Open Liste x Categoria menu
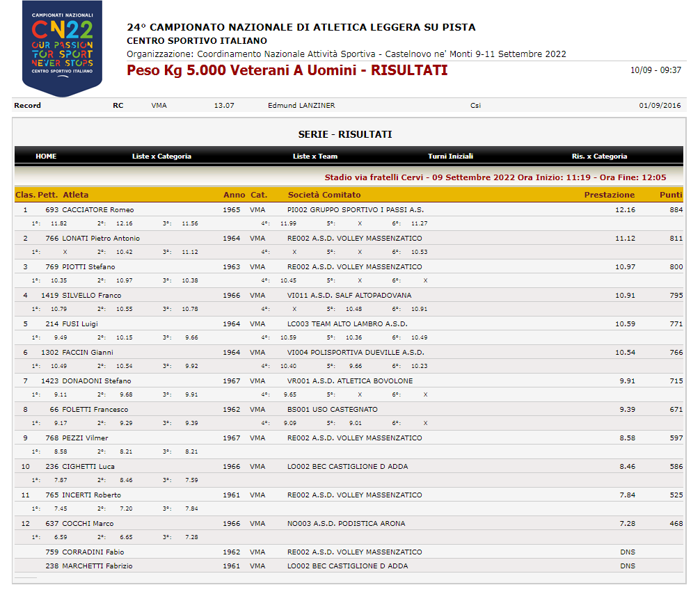The height and width of the screenshot is (592, 700). click(161, 157)
